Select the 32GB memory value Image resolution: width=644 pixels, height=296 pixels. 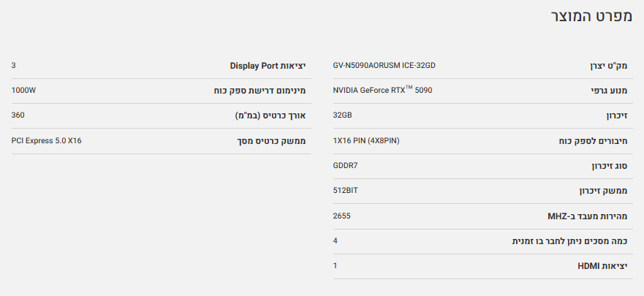342,115
